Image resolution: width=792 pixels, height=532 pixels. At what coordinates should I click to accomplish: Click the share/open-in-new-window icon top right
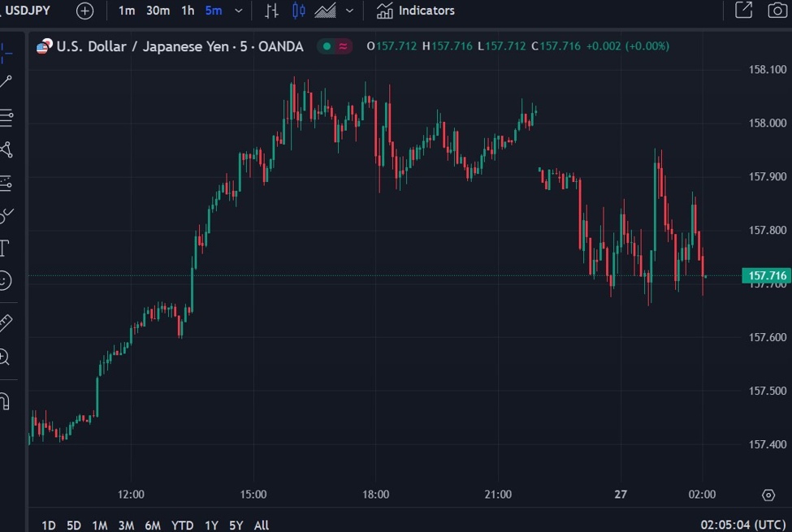[744, 11]
